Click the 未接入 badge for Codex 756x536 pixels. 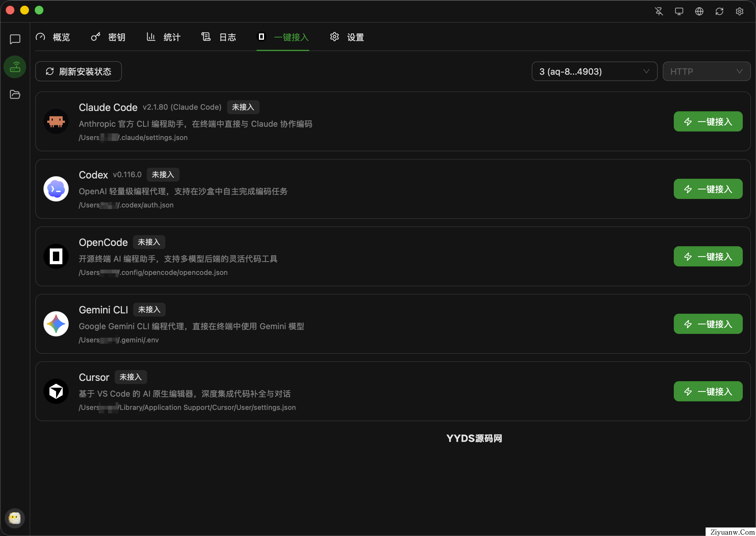tap(163, 175)
